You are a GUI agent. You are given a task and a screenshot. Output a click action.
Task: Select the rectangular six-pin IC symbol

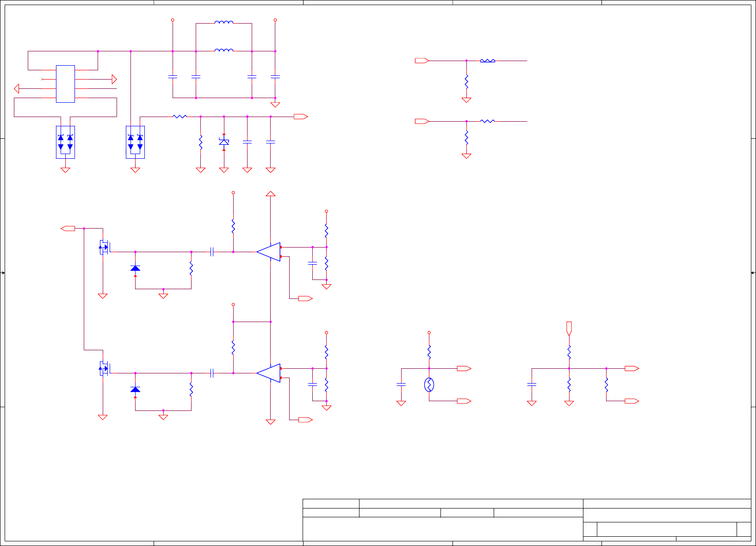pos(65,84)
